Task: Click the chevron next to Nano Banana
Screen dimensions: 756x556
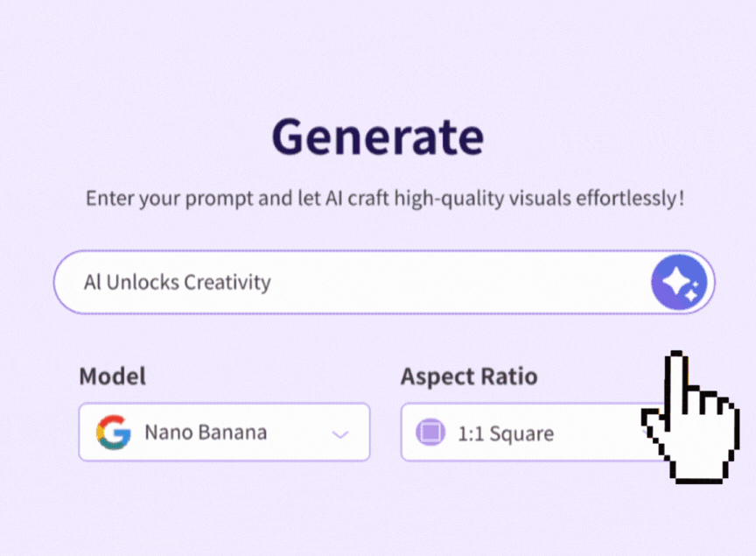Action: (341, 432)
